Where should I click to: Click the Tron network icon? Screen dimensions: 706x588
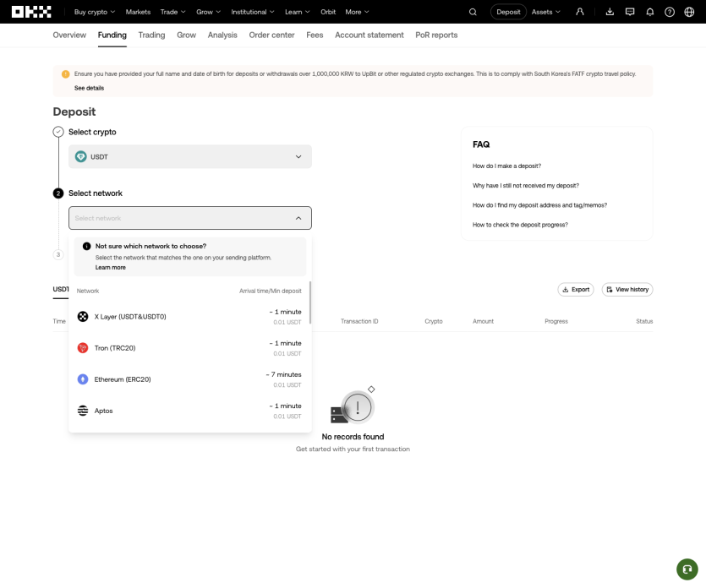83,348
